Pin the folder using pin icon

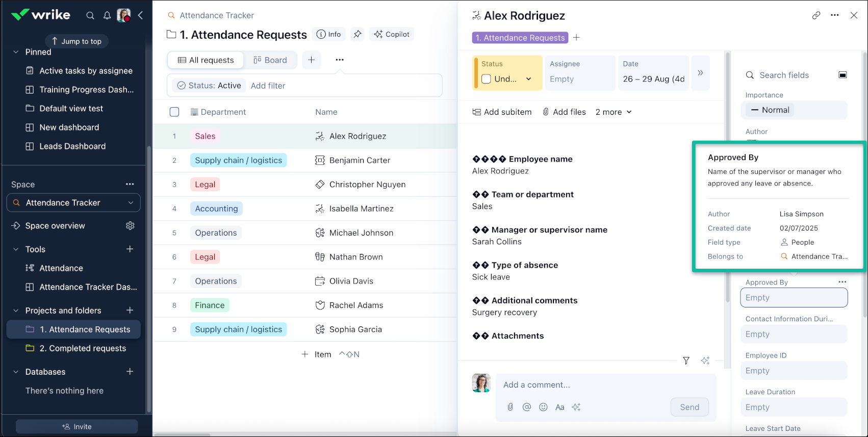(358, 34)
